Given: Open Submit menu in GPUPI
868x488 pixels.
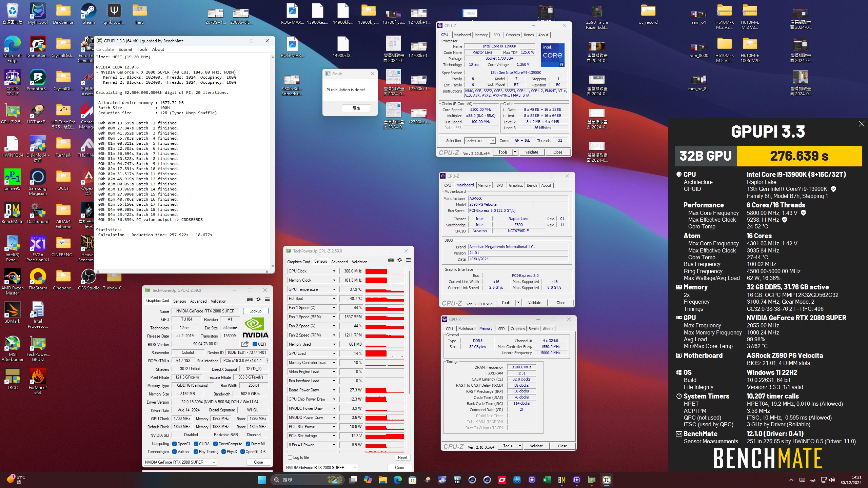Looking at the screenshot, I should (x=125, y=49).
